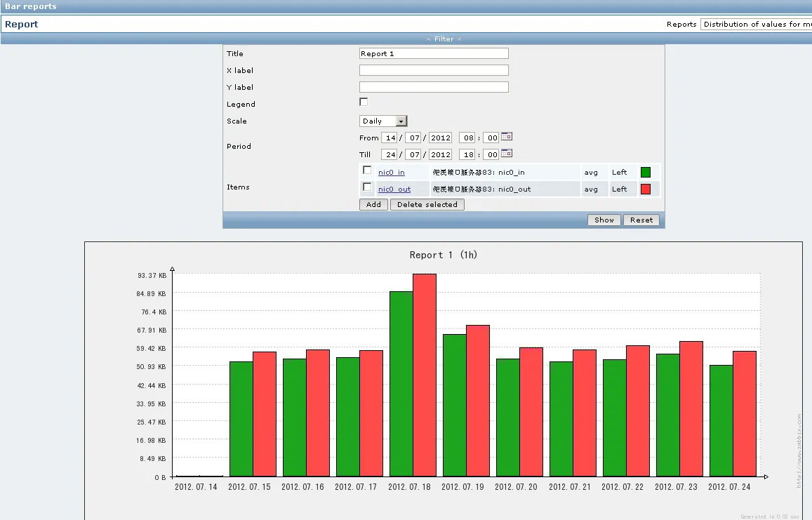Select the nic0_in item checkbox
Viewport: 812px width, 520px height.
tap(367, 171)
